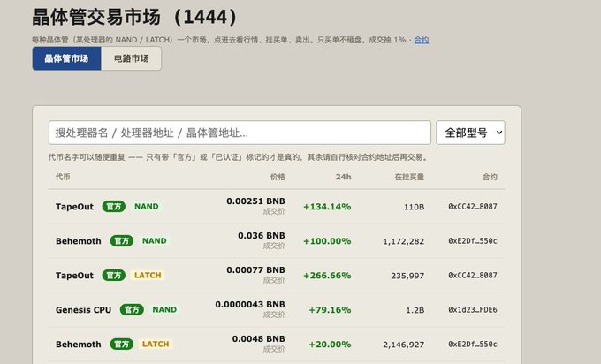Click contract 0xE2Df…550c in Behemoth NAND row
The width and height of the screenshot is (601, 364).
click(x=473, y=241)
